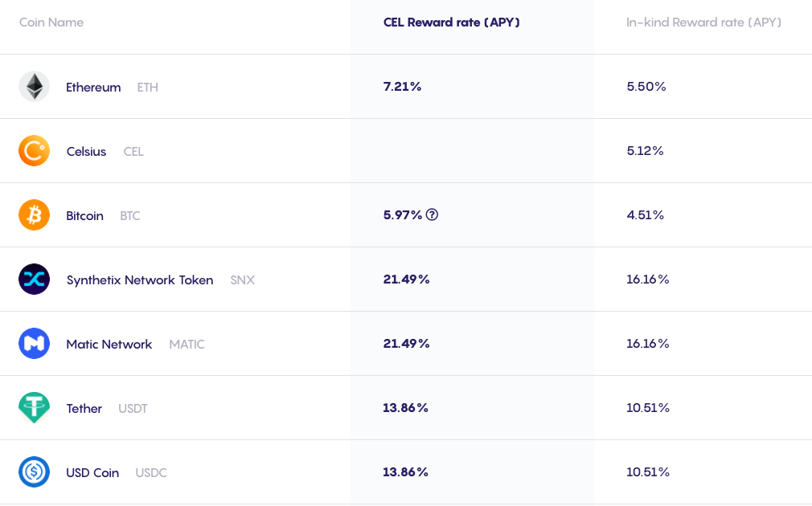Click the USDC ticker label
Viewport: 812px width, 506px height.
tap(151, 473)
